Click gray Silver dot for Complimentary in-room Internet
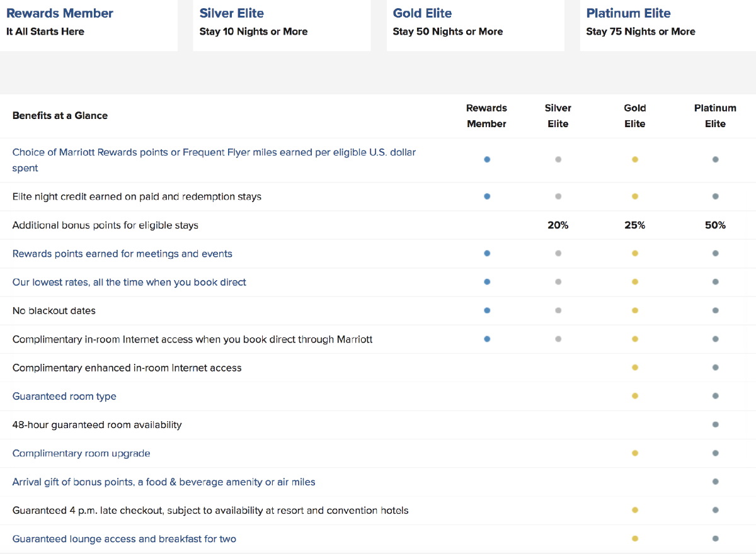This screenshot has height=554, width=756. 558,339
